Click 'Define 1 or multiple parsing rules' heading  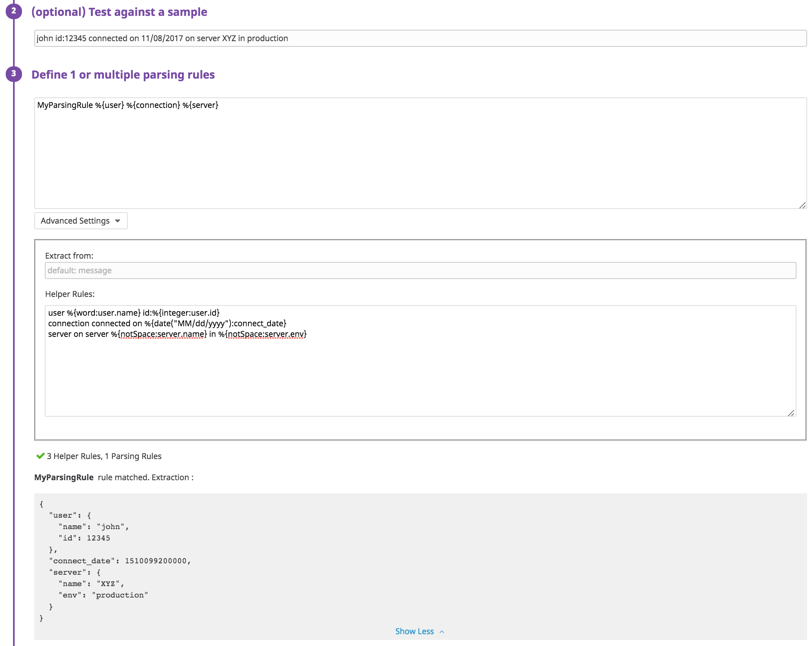(123, 75)
